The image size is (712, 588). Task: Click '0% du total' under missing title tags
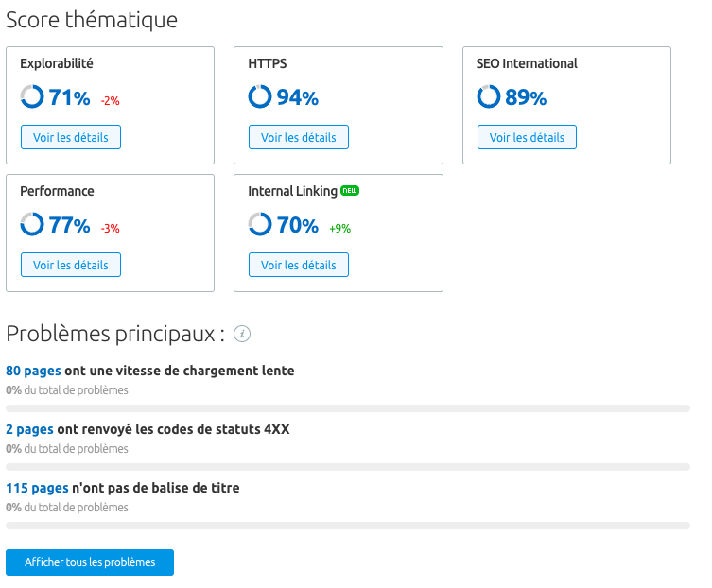point(67,508)
